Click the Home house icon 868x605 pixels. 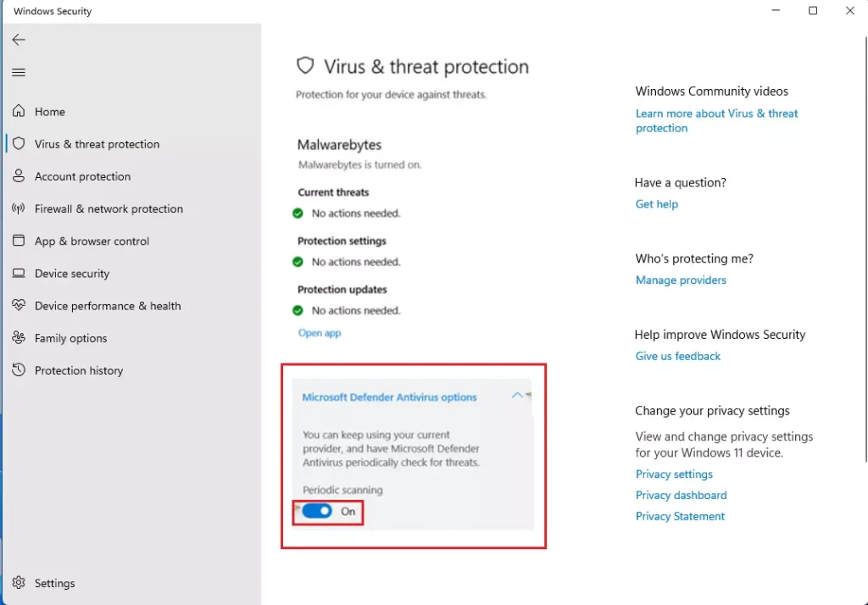coord(19,111)
